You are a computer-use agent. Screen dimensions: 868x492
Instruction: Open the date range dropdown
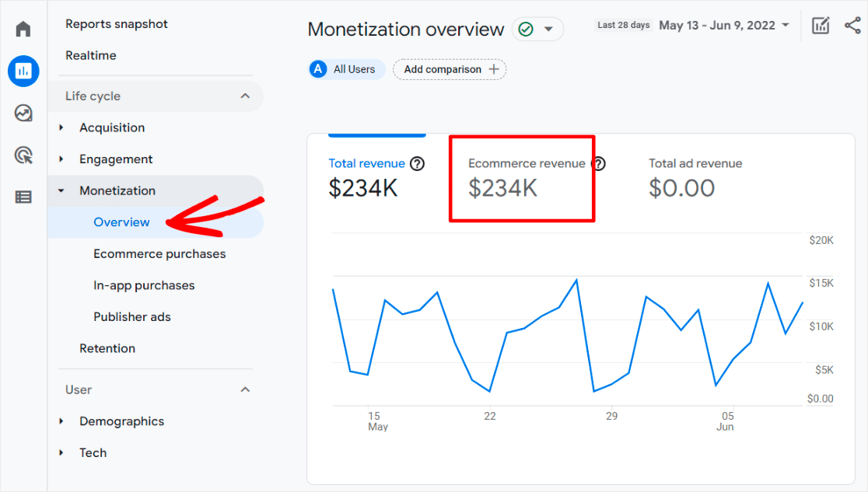click(x=724, y=26)
